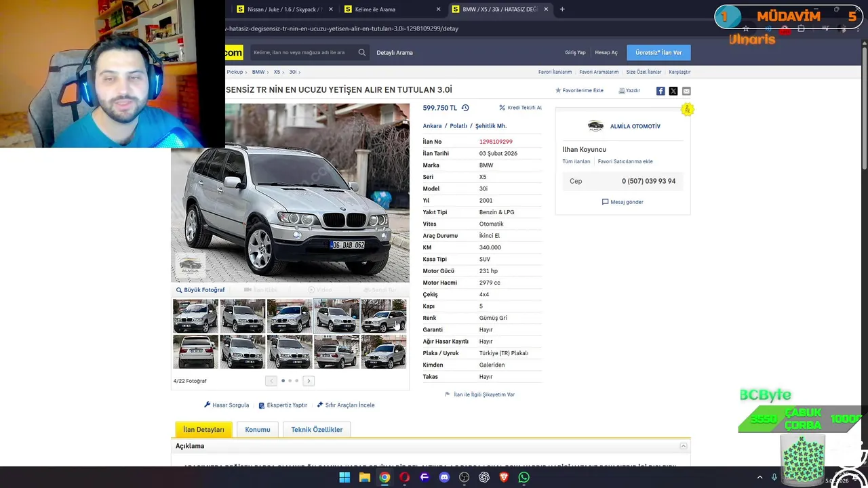
Task: Click X5 in breadcrumb
Action: (x=277, y=72)
